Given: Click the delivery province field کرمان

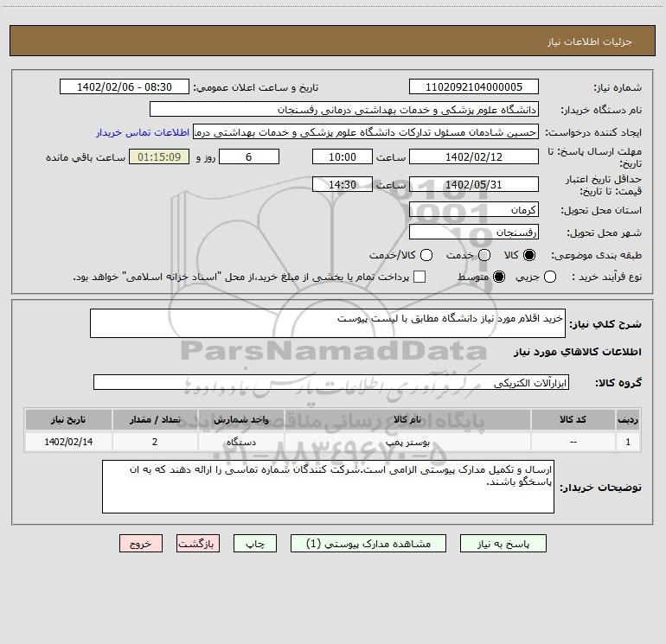Looking at the screenshot, I should tap(474, 209).
